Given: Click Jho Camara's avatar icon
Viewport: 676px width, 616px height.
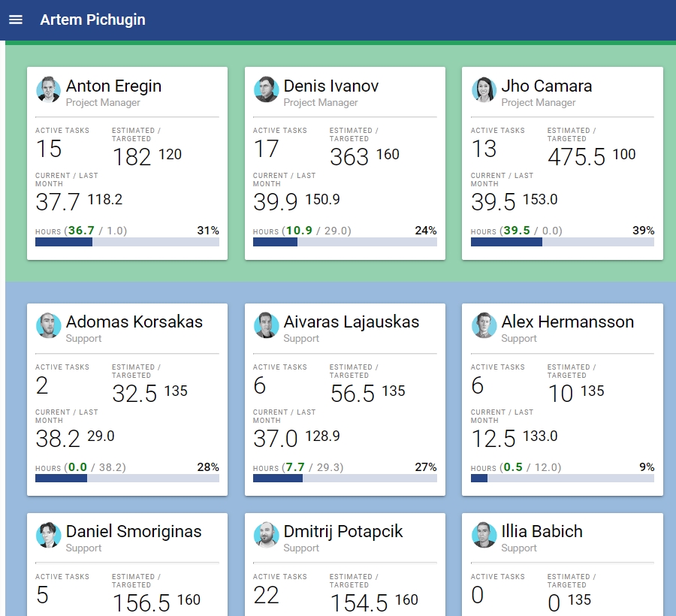Looking at the screenshot, I should coord(484,89).
